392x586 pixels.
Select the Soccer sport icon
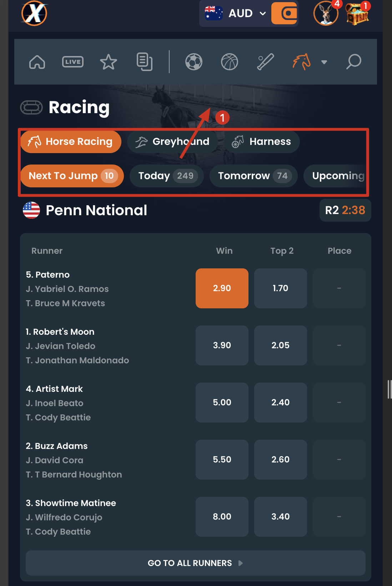coord(194,61)
